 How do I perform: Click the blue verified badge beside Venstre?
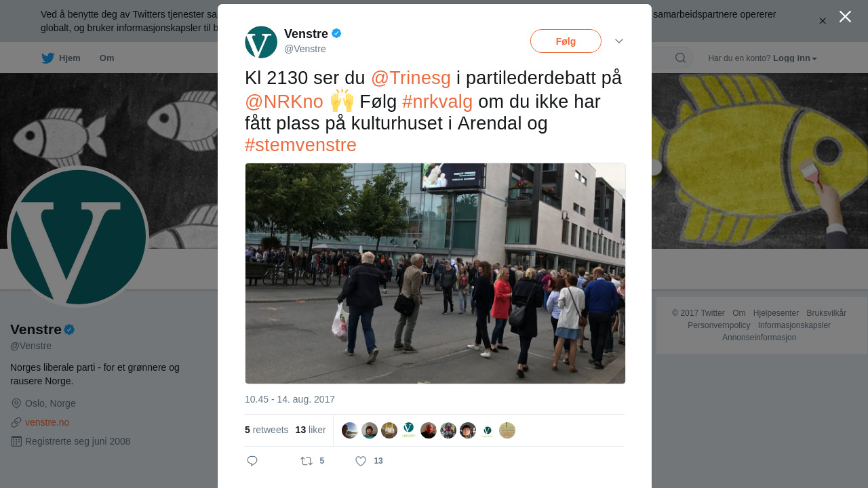tap(336, 33)
